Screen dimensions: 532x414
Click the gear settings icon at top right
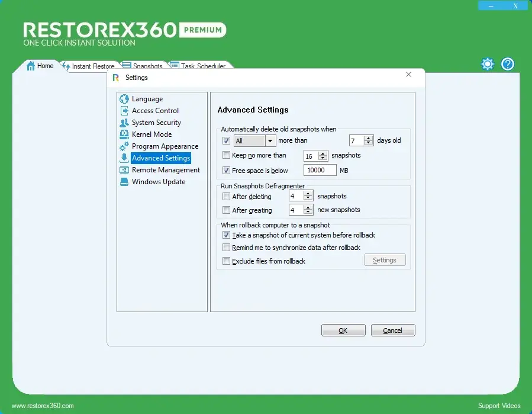[x=487, y=64]
